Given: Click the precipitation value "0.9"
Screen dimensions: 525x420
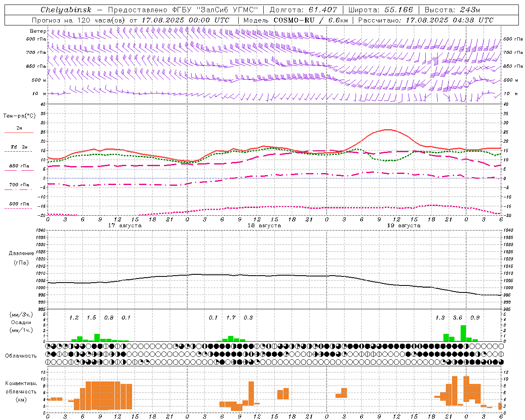Looking at the screenshot, I should (x=475, y=317).
